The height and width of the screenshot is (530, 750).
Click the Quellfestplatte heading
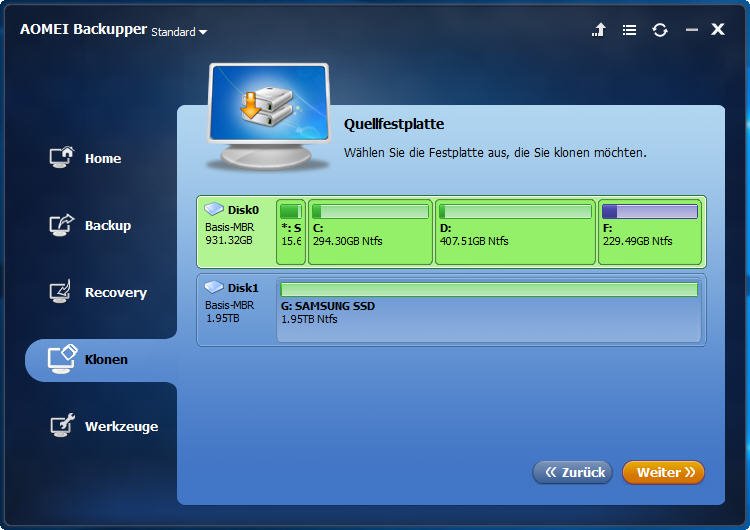pyautogui.click(x=394, y=124)
